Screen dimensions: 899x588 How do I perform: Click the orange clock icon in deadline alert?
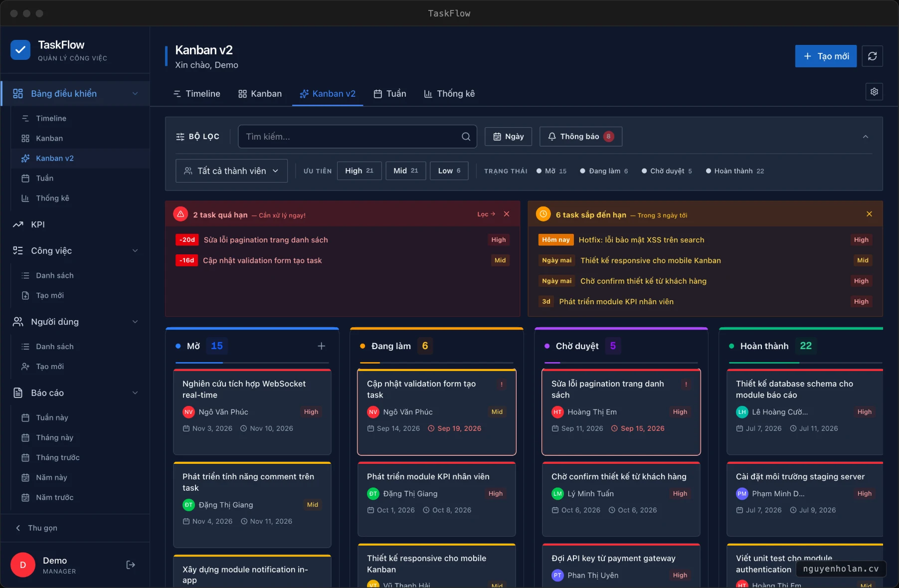pyautogui.click(x=543, y=214)
